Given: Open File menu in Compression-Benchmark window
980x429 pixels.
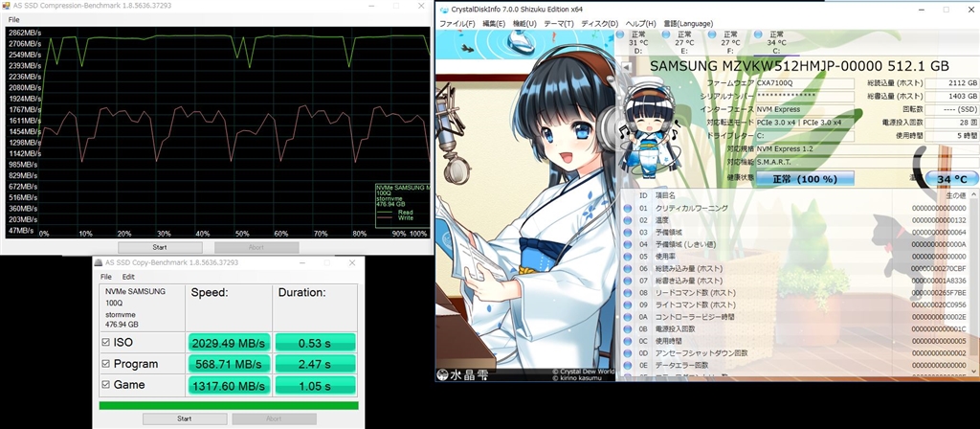Looking at the screenshot, I should [13, 20].
